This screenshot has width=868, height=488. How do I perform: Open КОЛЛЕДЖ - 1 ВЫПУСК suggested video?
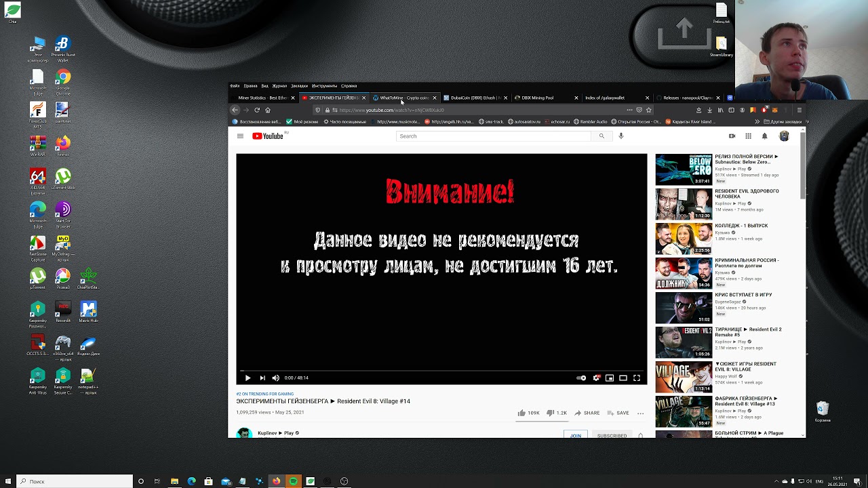[x=741, y=226]
